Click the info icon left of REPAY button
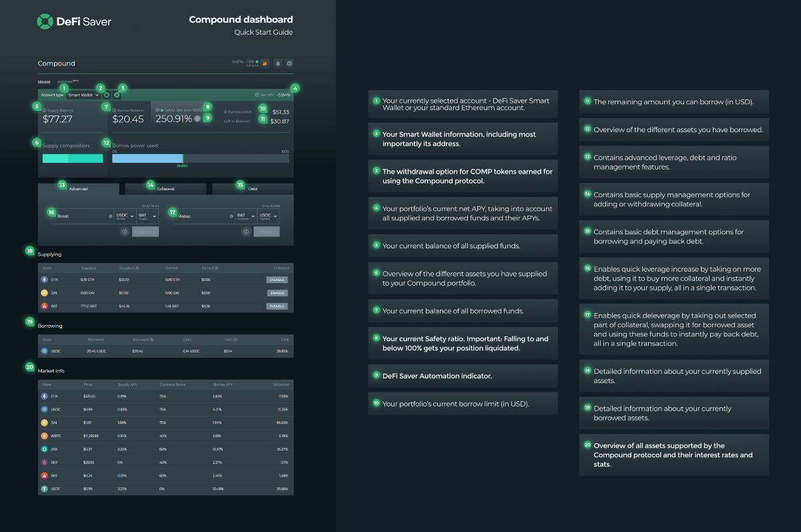Viewport: 801px width, 532px height. coord(246,232)
